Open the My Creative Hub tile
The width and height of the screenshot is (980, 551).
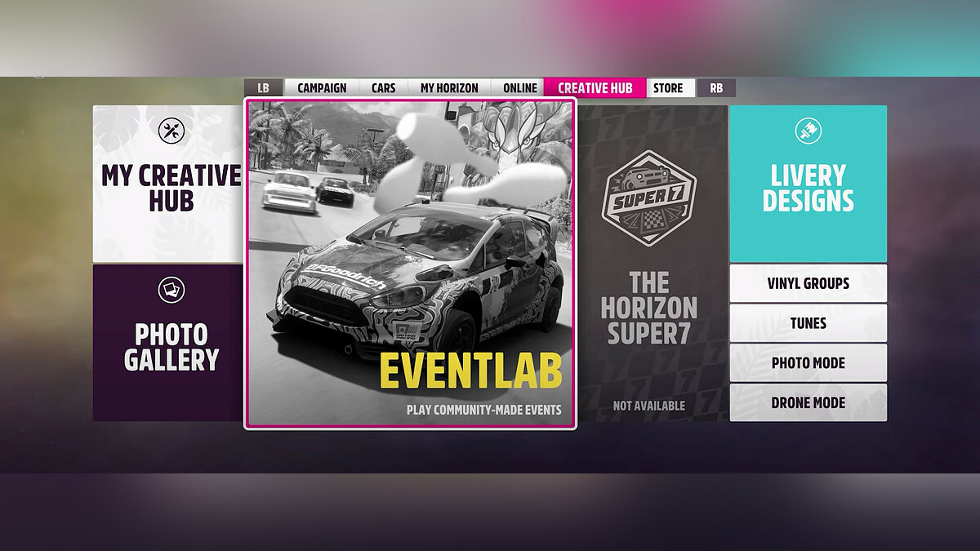pos(167,184)
